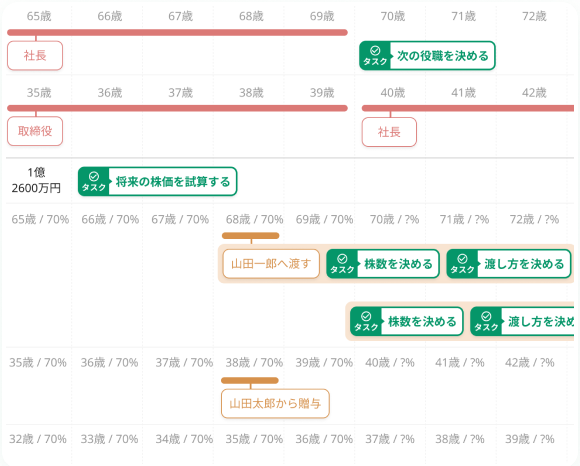
Task: Click the 67歳 / 70% cell
Action: coord(180,219)
